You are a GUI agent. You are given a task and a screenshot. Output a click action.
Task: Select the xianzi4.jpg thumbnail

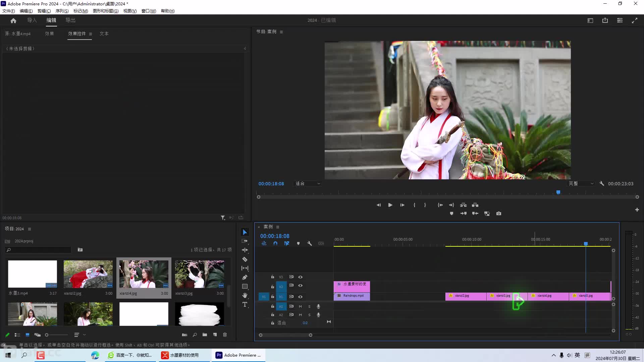coord(144,274)
